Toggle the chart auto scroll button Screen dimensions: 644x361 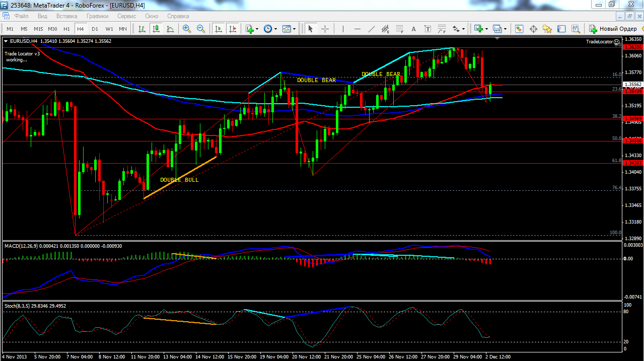[x=219, y=29]
